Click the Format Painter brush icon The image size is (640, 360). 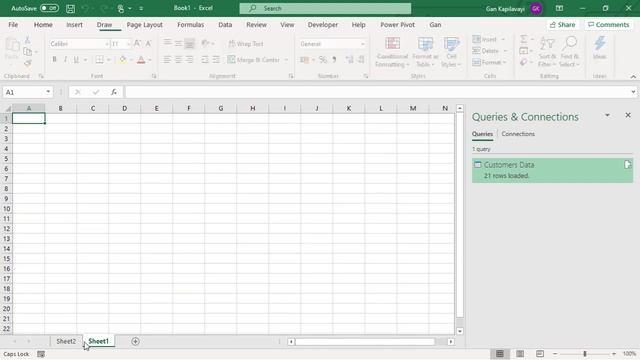(27, 63)
